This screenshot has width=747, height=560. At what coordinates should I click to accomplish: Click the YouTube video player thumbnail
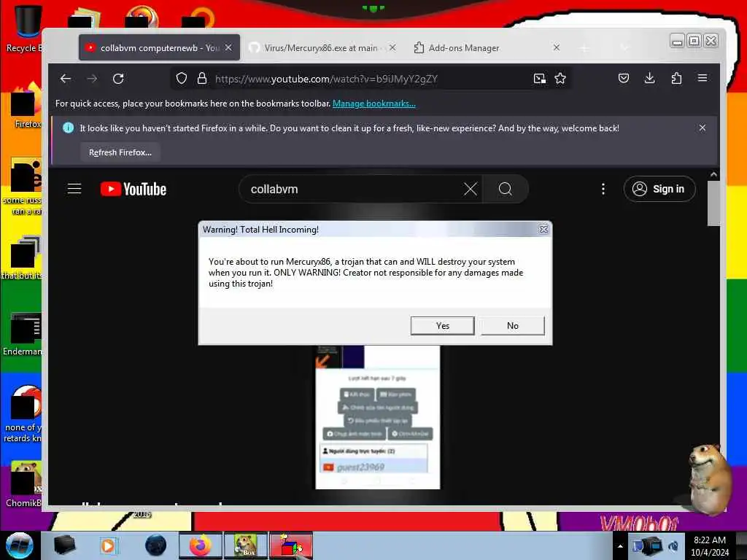(x=377, y=417)
